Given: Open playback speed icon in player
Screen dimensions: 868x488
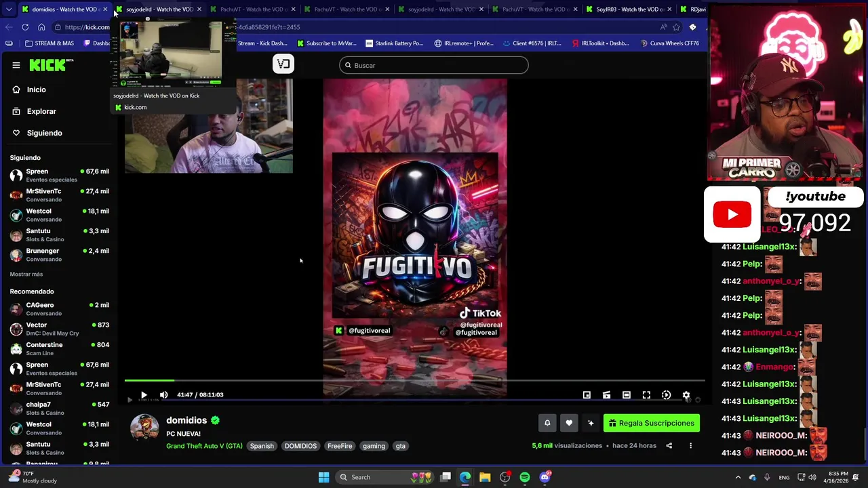Looking at the screenshot, I should pos(666,395).
